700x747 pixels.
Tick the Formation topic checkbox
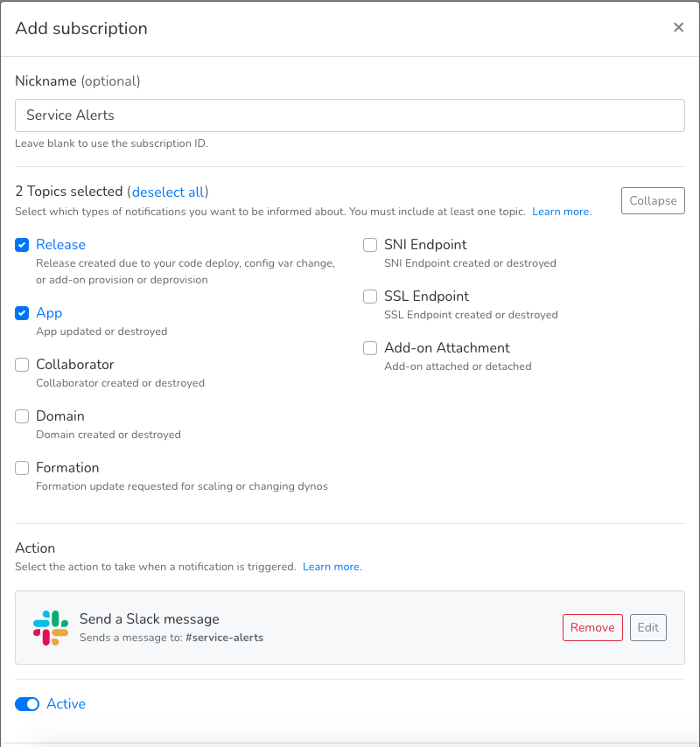pyautogui.click(x=23, y=468)
